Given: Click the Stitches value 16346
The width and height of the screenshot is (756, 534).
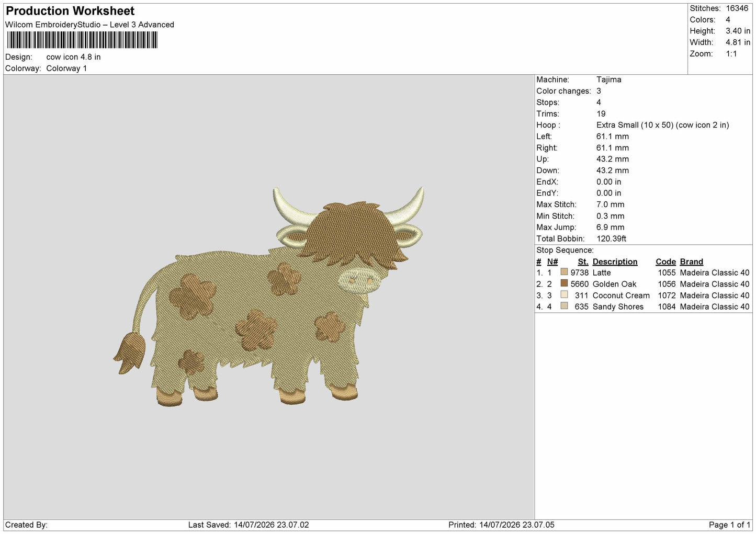Looking at the screenshot, I should 737,8.
